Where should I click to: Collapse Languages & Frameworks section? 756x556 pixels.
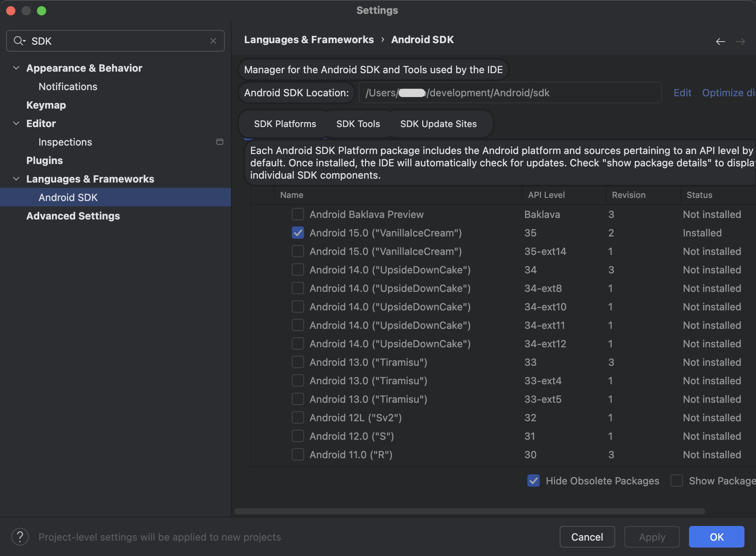point(16,179)
